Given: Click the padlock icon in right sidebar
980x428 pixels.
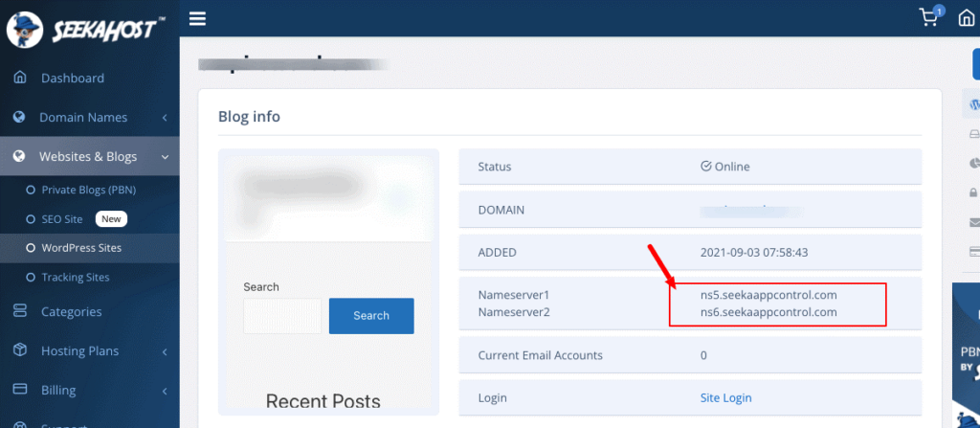Looking at the screenshot, I should pos(973,192).
